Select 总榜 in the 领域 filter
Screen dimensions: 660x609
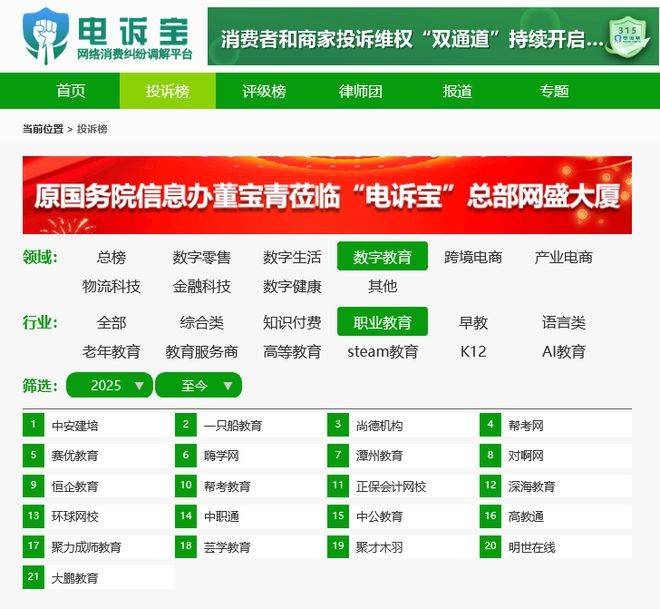point(111,257)
